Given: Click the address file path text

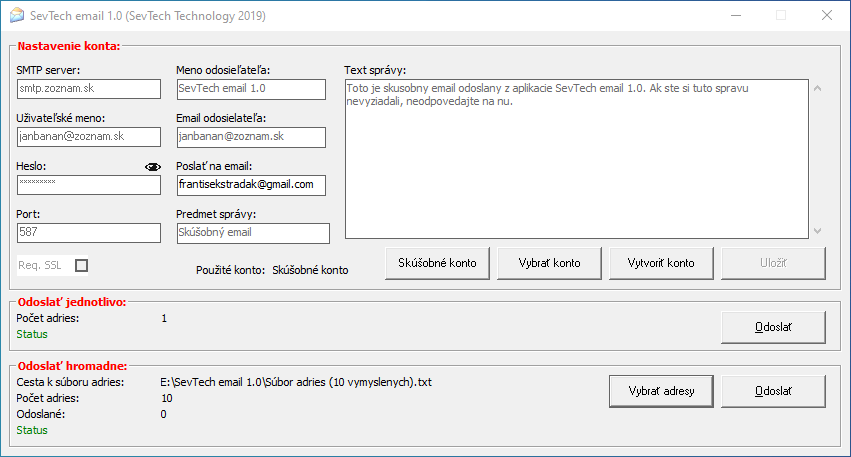Looking at the screenshot, I should point(296,382).
